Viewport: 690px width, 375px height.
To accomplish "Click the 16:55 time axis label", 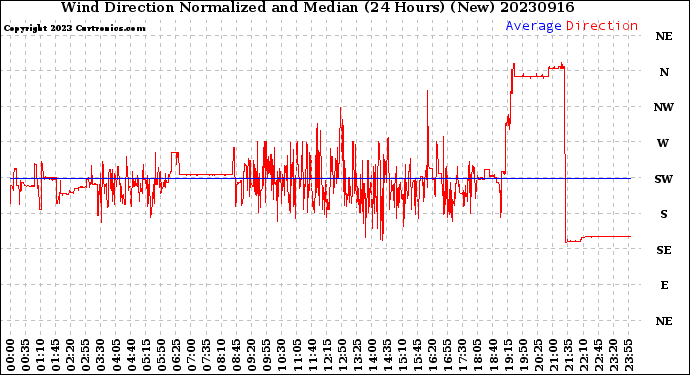I will point(448,355).
